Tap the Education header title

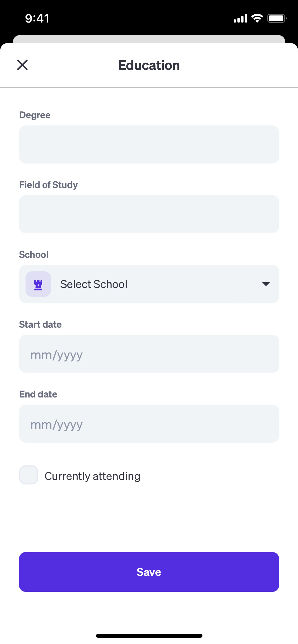click(x=149, y=65)
